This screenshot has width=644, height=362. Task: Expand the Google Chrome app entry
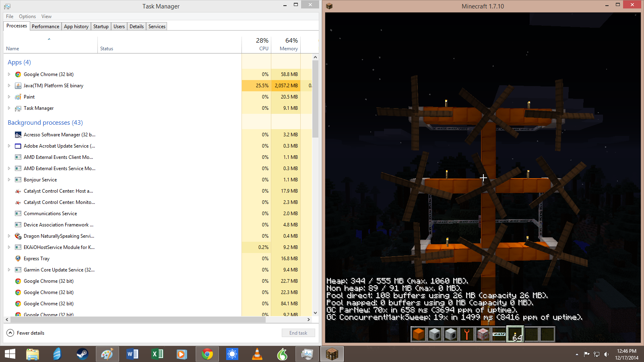click(x=9, y=74)
